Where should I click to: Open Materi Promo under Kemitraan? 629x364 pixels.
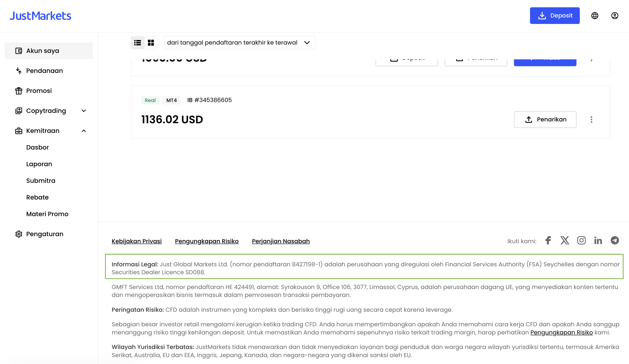47,214
